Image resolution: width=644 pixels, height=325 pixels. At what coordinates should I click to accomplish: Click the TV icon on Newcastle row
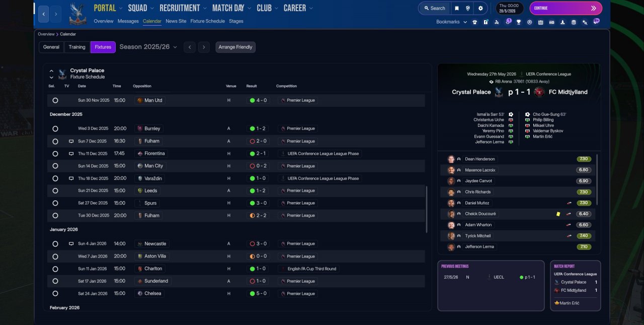click(x=71, y=244)
